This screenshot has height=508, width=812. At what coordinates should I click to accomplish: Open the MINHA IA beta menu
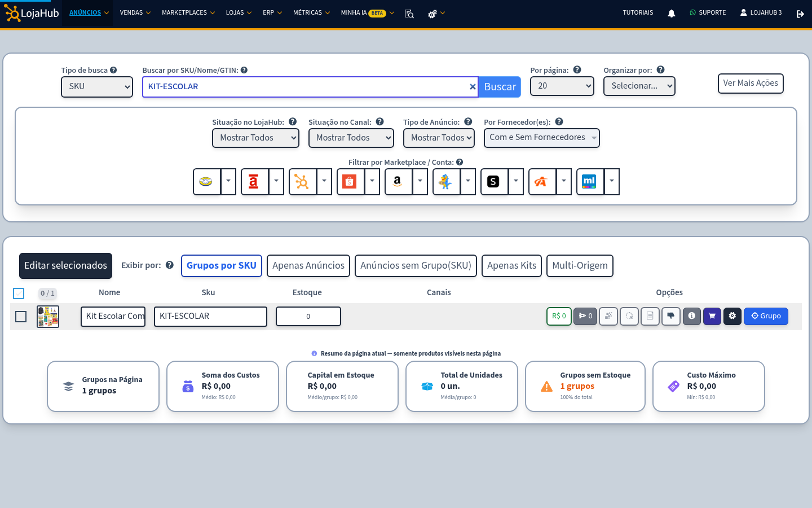click(368, 12)
